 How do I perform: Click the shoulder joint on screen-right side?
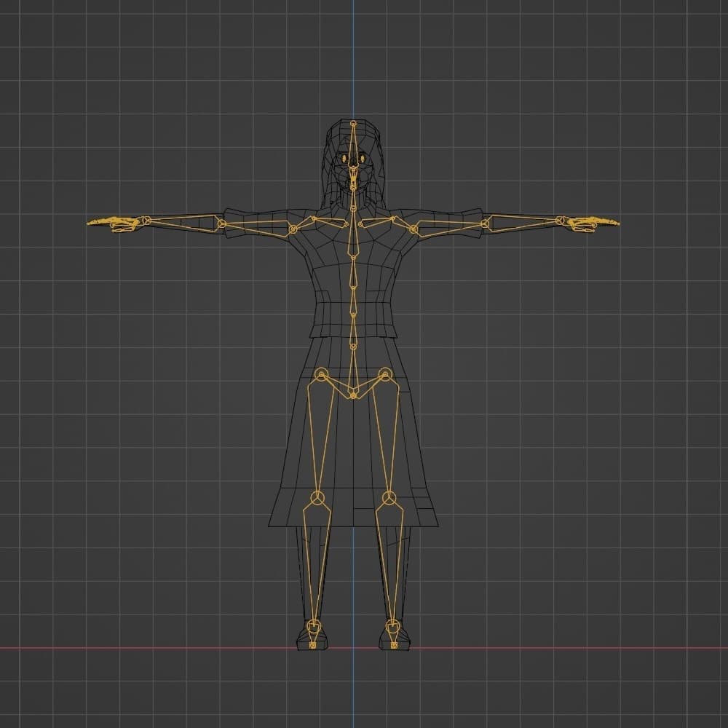[x=414, y=229]
